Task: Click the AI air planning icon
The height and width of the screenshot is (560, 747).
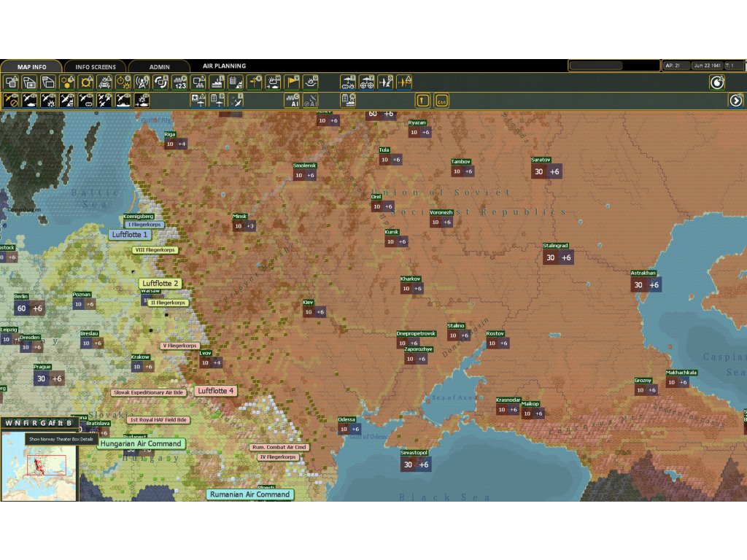Action: [292, 101]
